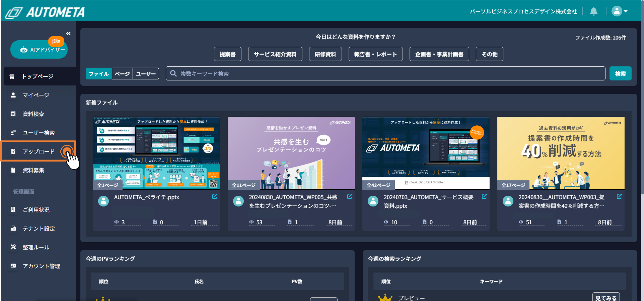
Task: Click the ご利用状況 building icon
Action: (x=13, y=210)
